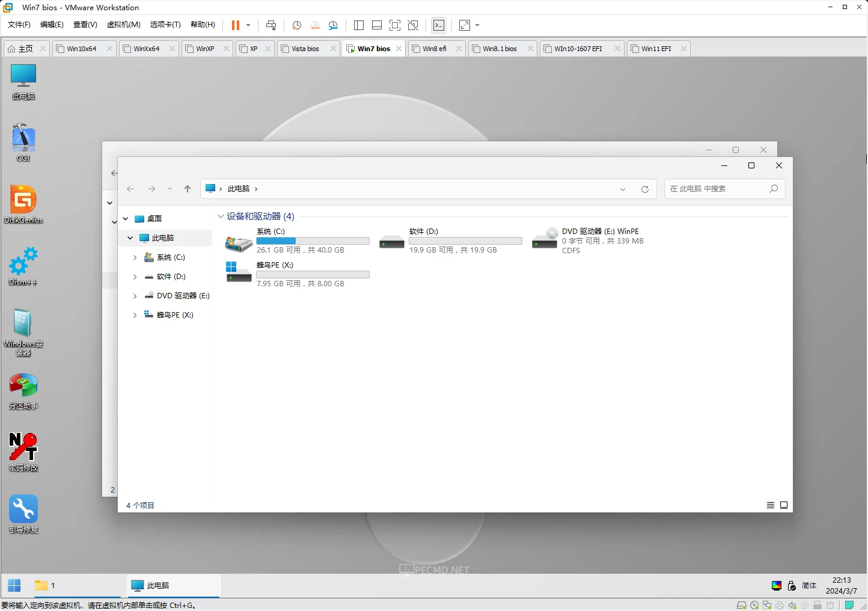This screenshot has width=868, height=611.
Task: Open the address bar history dropdown
Action: pyautogui.click(x=623, y=189)
